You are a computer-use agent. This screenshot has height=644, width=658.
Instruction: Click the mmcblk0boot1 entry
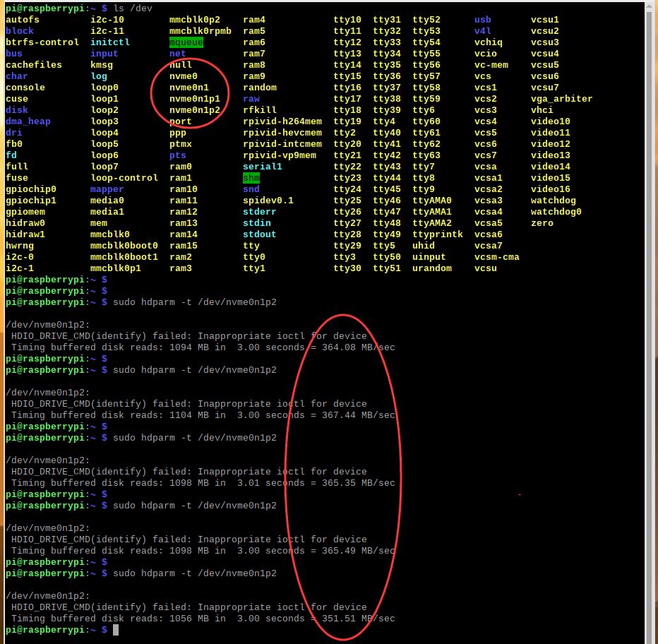coord(124,257)
